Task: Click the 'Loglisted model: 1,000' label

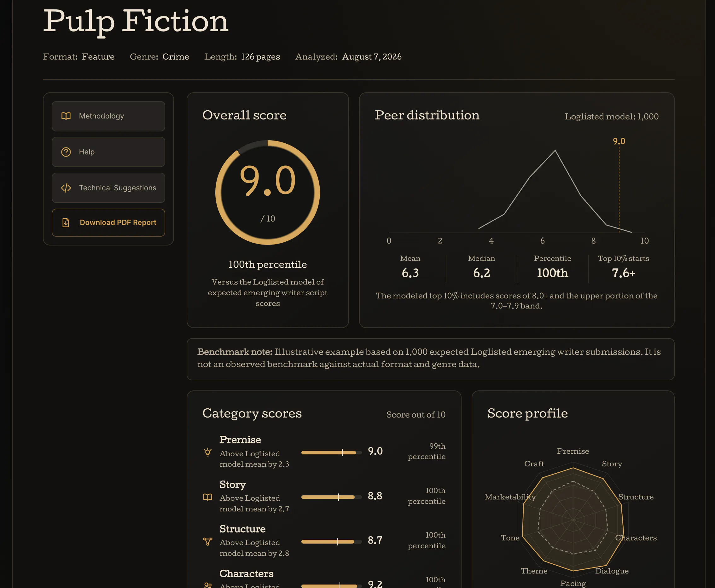Action: click(x=611, y=117)
